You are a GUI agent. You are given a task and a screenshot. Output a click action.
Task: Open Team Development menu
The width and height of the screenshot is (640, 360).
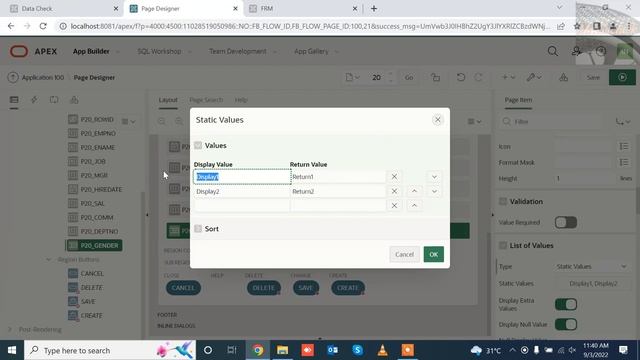tap(242, 51)
